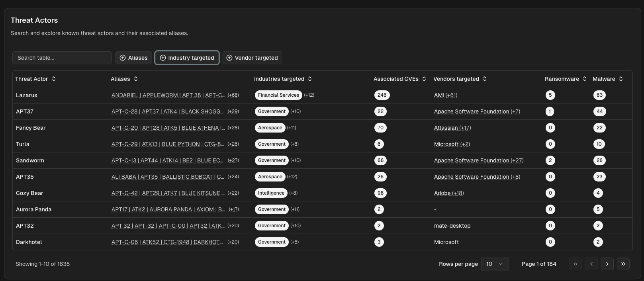Expand +68 more aliases for Lazarus
The height and width of the screenshot is (281, 644).
(x=233, y=95)
